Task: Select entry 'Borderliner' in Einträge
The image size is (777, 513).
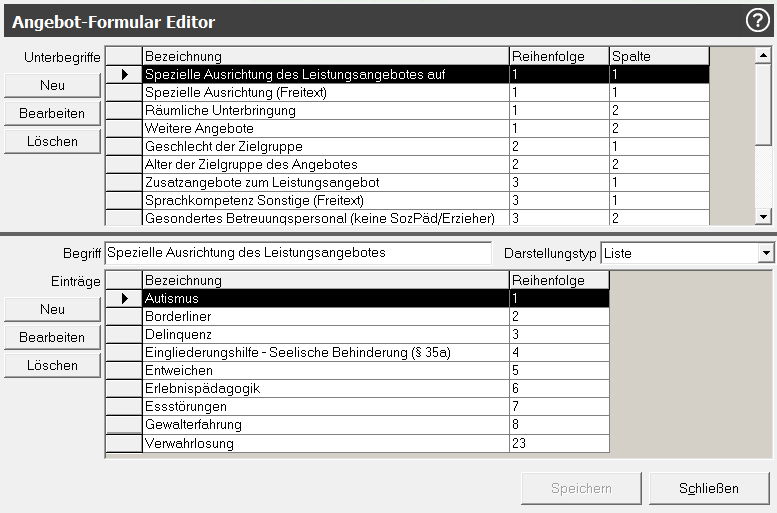Action: point(325,316)
